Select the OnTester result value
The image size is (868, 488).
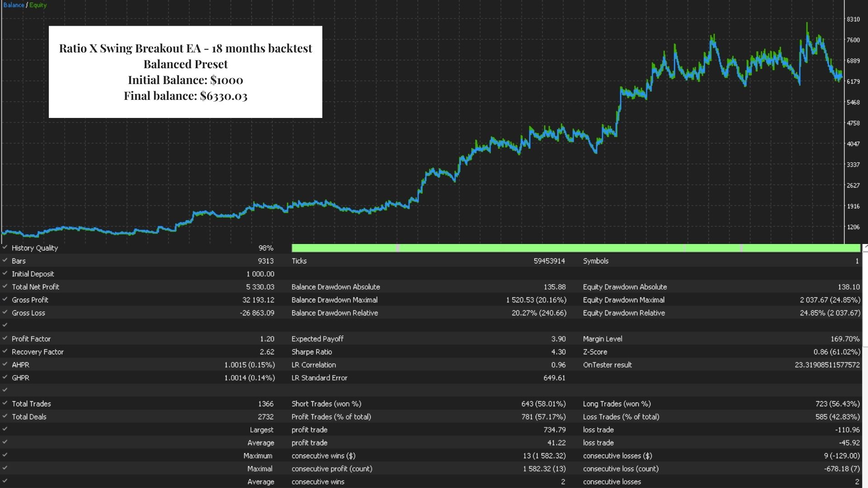click(x=827, y=365)
